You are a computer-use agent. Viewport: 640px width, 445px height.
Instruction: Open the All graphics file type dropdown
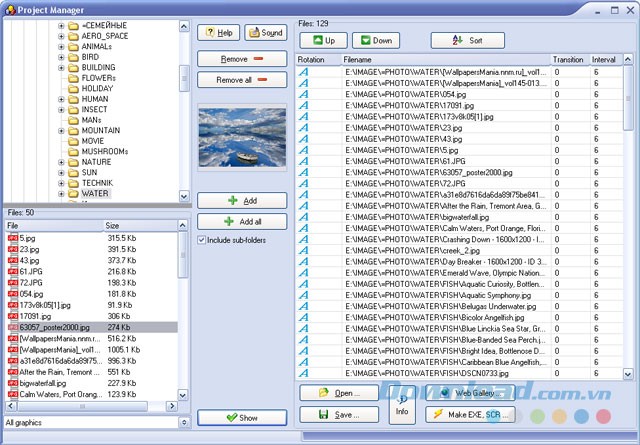click(x=183, y=422)
